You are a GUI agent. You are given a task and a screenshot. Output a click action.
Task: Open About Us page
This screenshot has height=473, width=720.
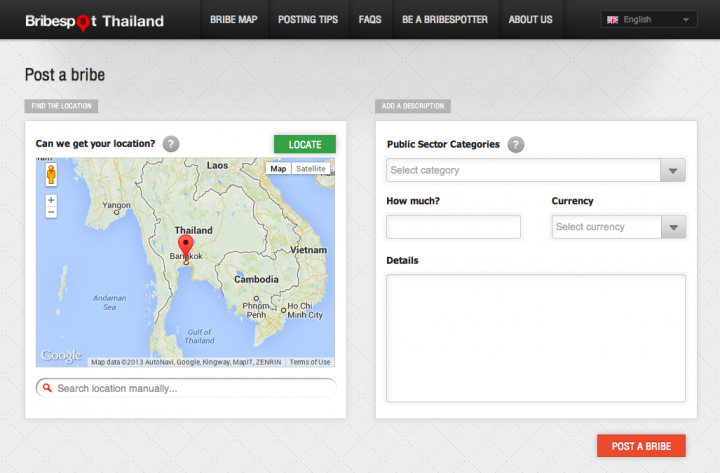[x=530, y=20]
